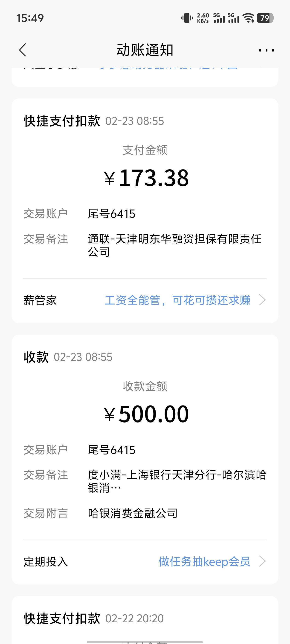Image resolution: width=290 pixels, height=644 pixels.
Task: Open the three-dots more menu
Action: pos(266,50)
